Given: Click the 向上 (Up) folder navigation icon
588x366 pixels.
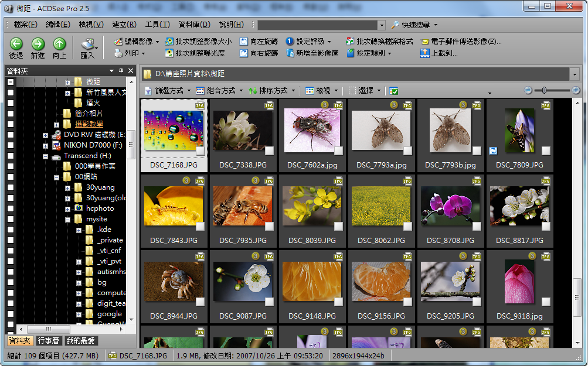Looking at the screenshot, I should pyautogui.click(x=59, y=44).
